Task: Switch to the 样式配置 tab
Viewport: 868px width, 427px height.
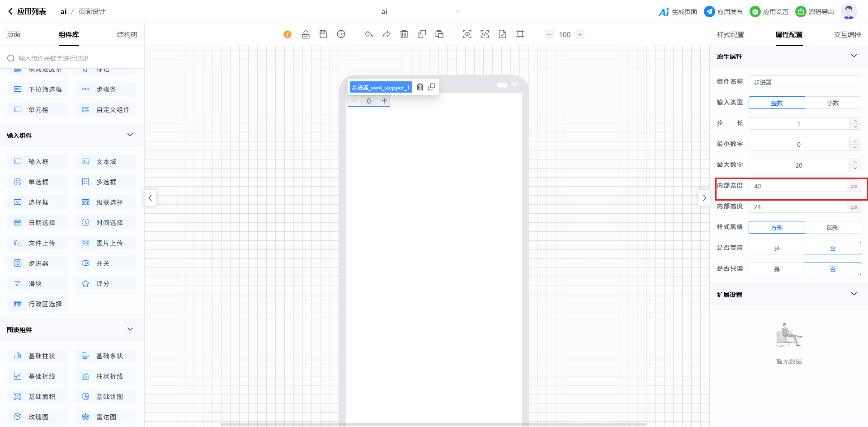Action: (730, 35)
